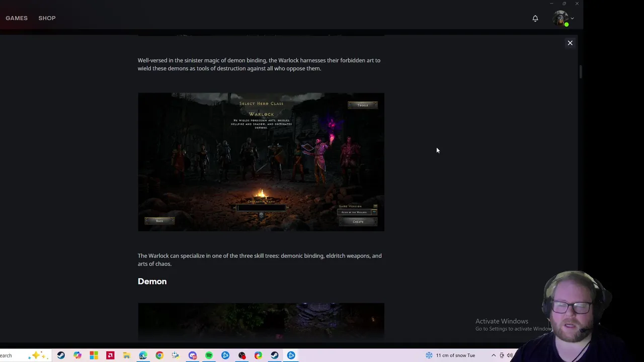Open Steam icon next to Copilot in taskbar
The image size is (644, 362).
[61, 355]
